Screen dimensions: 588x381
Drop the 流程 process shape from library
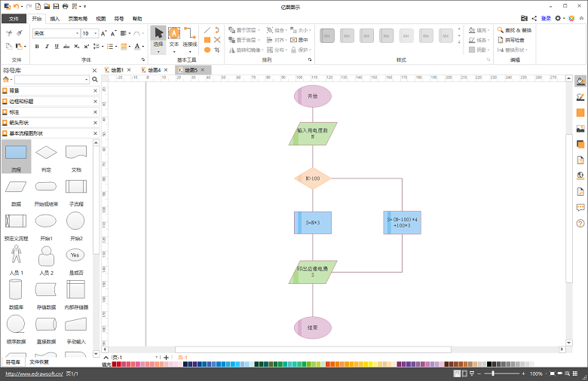(16, 153)
